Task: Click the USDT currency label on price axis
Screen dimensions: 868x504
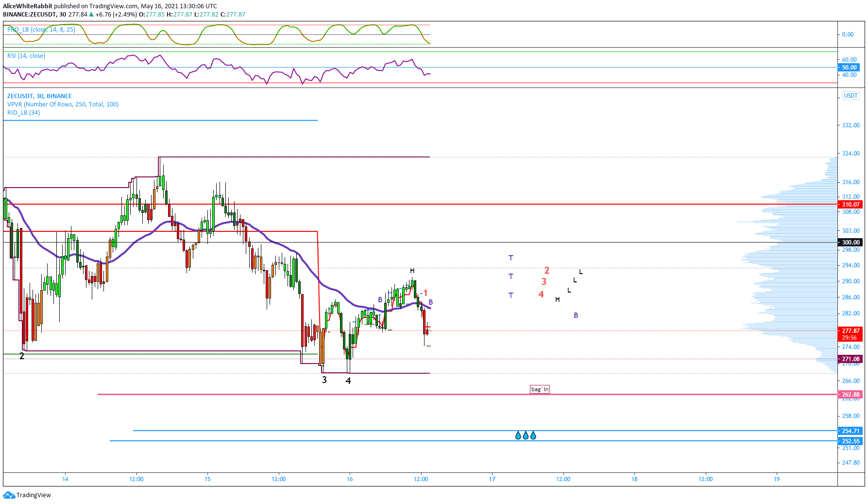Action: 851,96
